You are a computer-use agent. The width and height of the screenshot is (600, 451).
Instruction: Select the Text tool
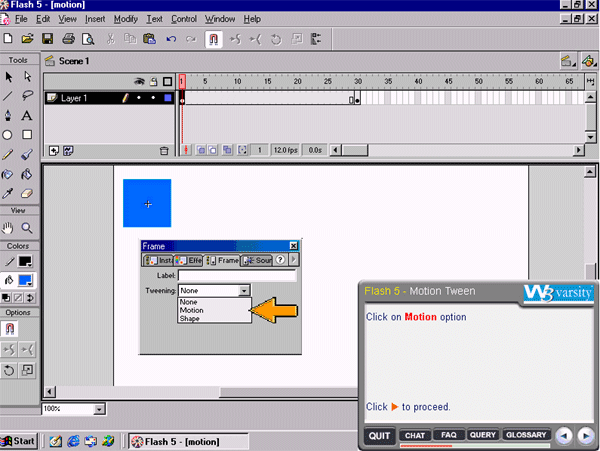coord(27,115)
